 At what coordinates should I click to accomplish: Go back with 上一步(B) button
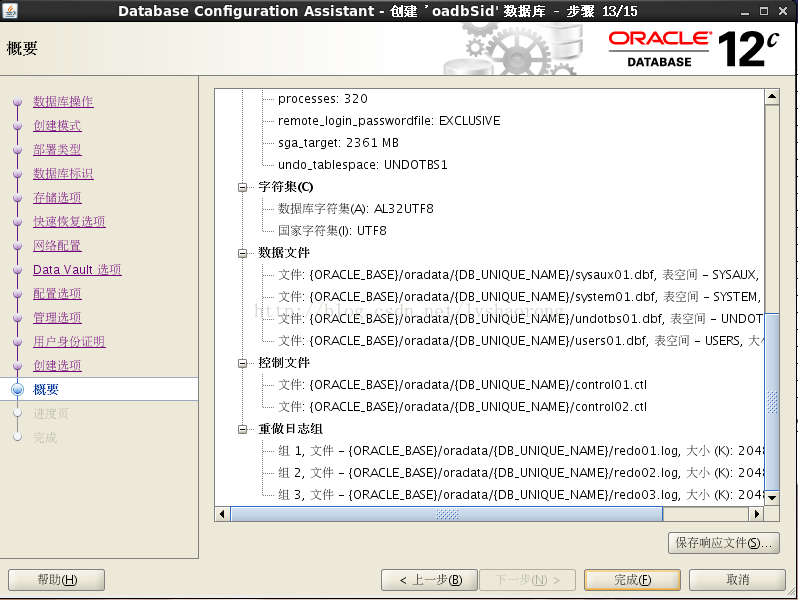point(430,580)
